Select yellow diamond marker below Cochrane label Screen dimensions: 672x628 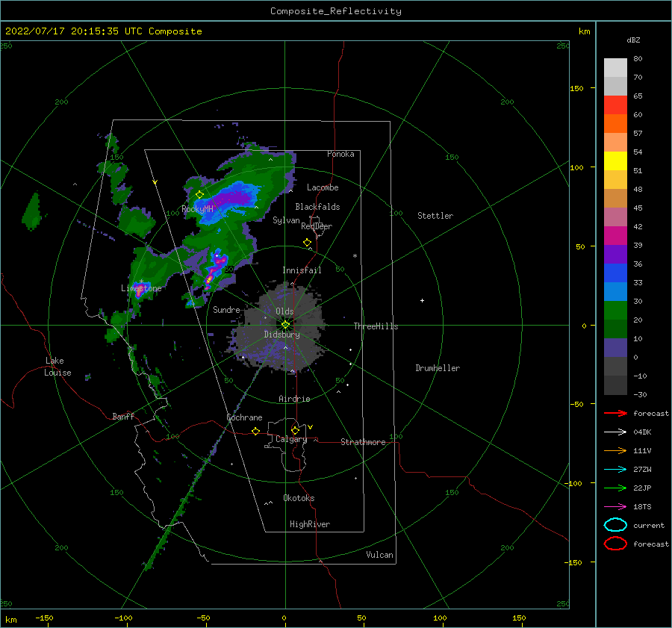pyautogui.click(x=255, y=431)
